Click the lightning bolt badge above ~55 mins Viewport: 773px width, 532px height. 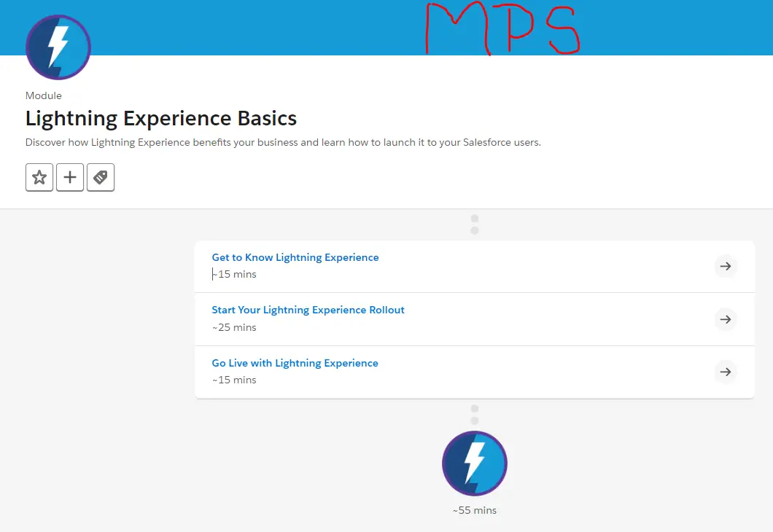pos(474,463)
